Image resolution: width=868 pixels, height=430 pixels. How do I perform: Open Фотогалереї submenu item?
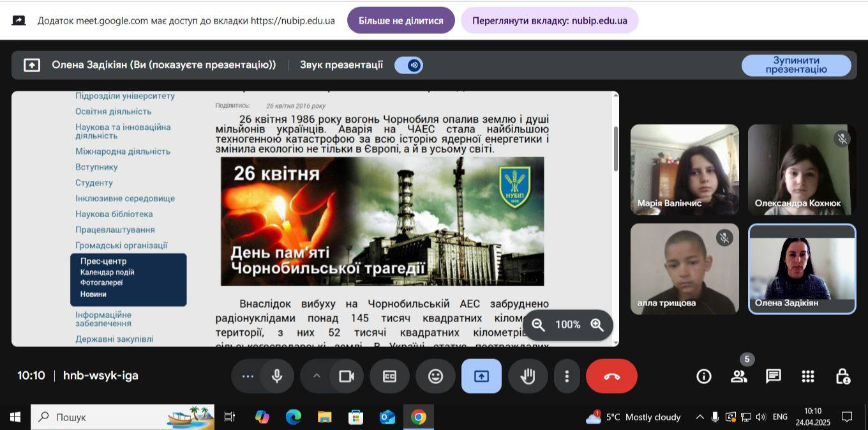click(x=101, y=282)
